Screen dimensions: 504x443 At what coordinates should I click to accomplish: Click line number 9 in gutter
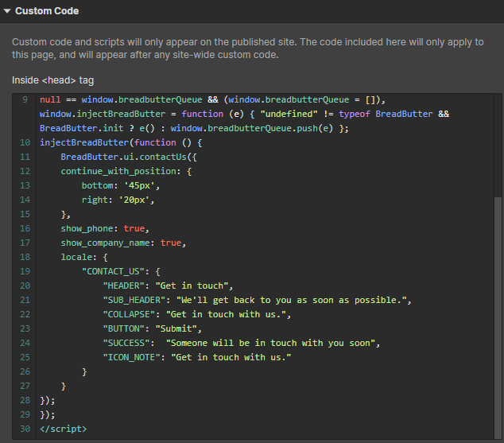25,99
